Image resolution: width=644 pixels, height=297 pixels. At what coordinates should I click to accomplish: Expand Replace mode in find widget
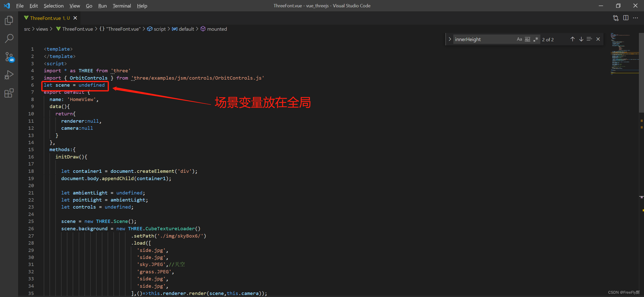coord(450,39)
